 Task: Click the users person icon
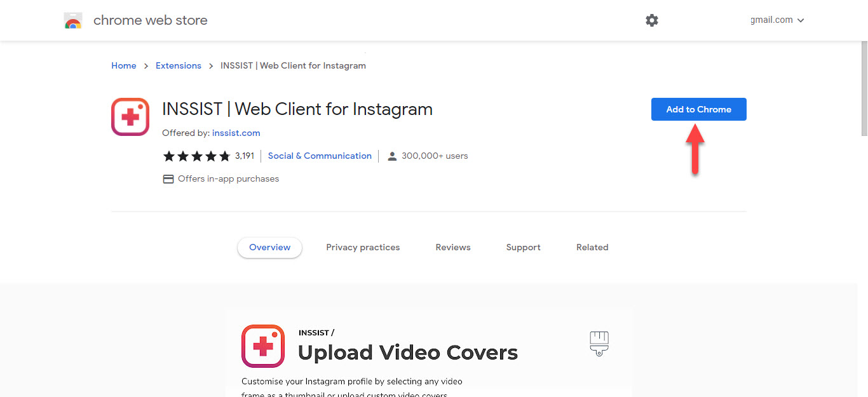pos(392,156)
